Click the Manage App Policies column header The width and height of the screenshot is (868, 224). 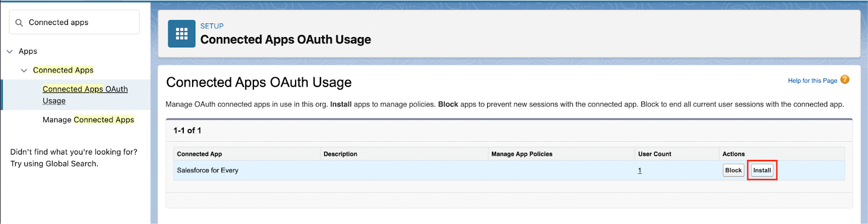[x=522, y=154]
